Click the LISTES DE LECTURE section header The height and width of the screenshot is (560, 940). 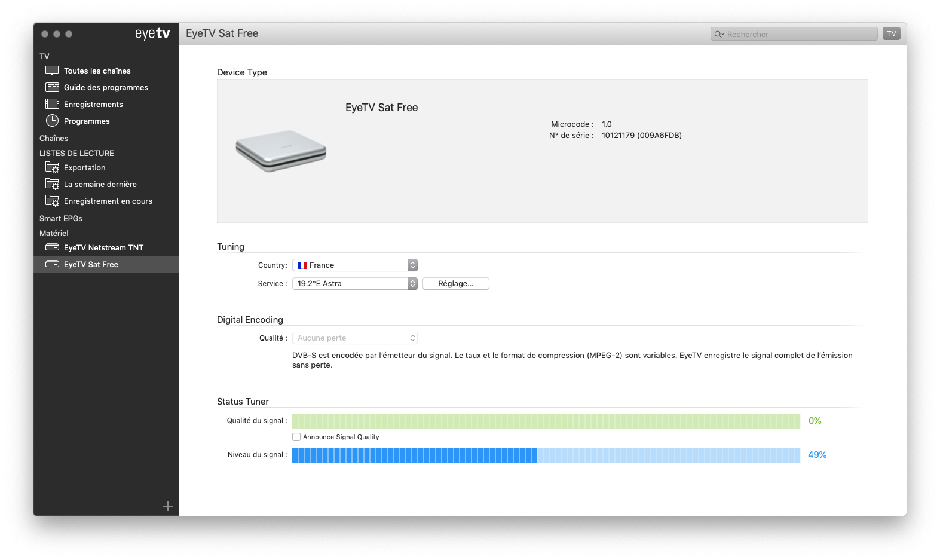(76, 153)
